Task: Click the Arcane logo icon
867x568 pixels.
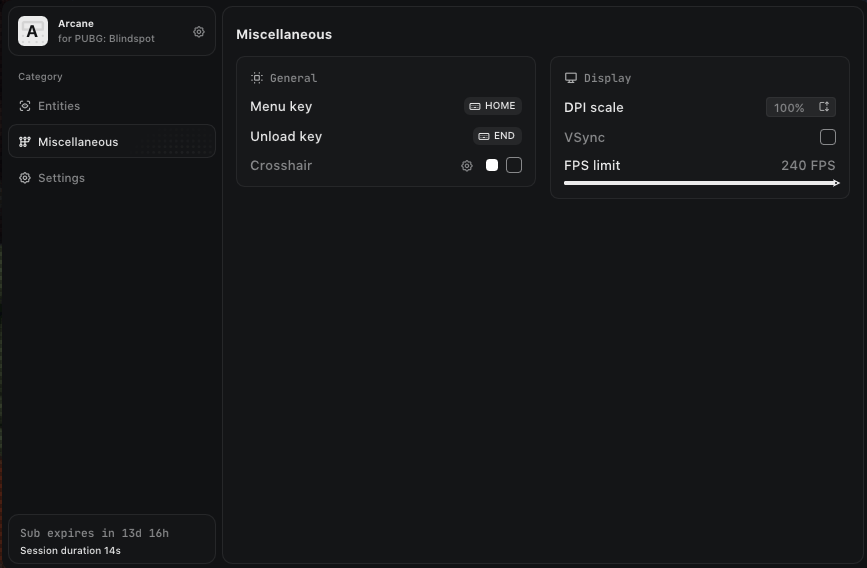Action: click(x=33, y=31)
